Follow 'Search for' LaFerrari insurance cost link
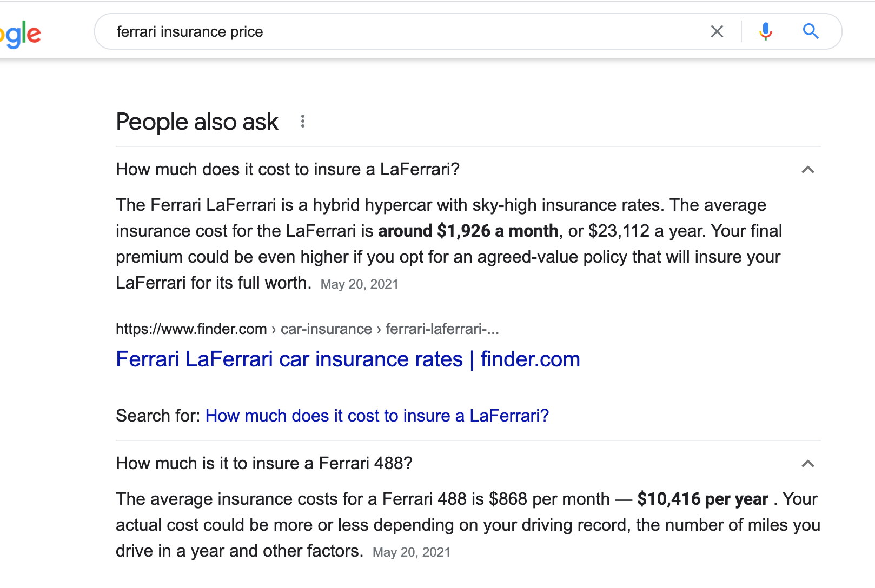Screen dimensions: 875x588 coord(377,416)
